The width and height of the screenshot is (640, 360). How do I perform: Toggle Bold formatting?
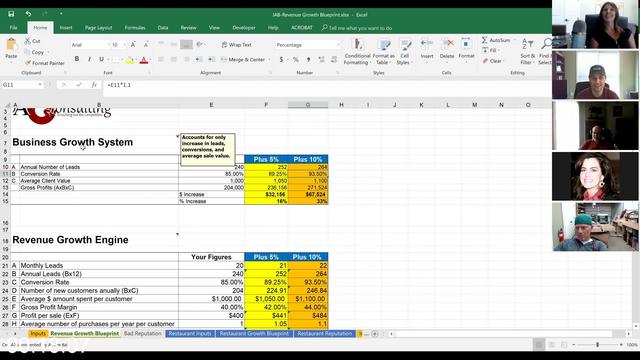77,59
